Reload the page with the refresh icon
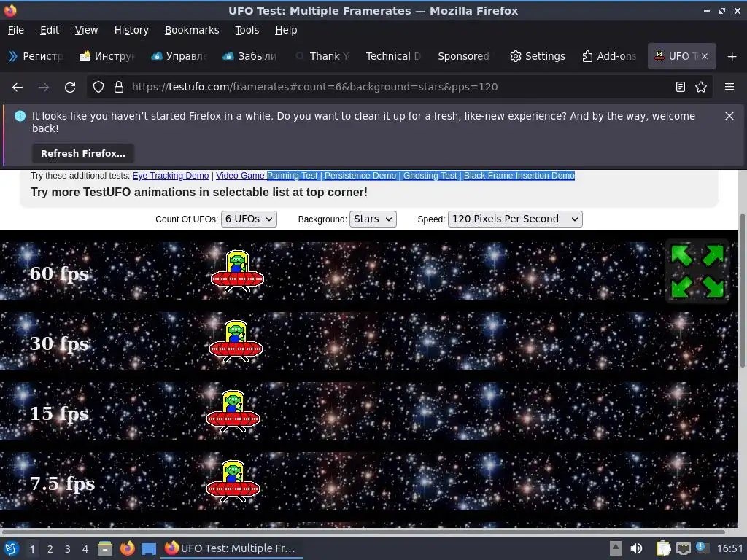 [x=70, y=87]
